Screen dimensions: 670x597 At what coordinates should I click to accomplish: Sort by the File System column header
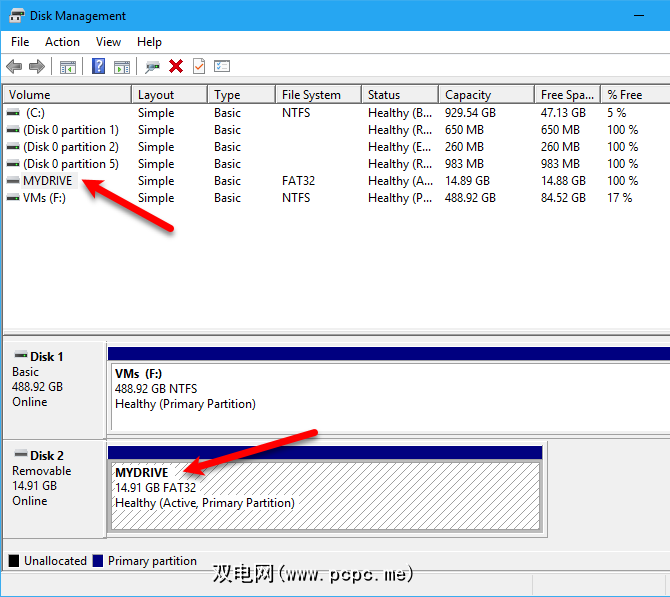(318, 94)
